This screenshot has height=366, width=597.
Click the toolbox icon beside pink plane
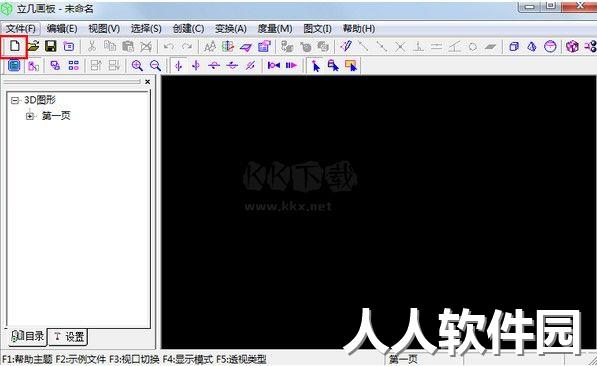264,46
